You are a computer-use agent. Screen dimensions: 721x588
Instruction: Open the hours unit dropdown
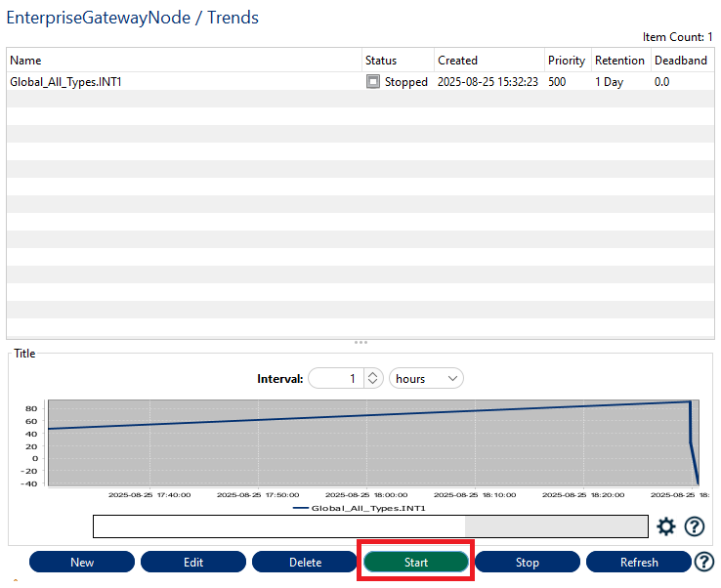pos(426,378)
